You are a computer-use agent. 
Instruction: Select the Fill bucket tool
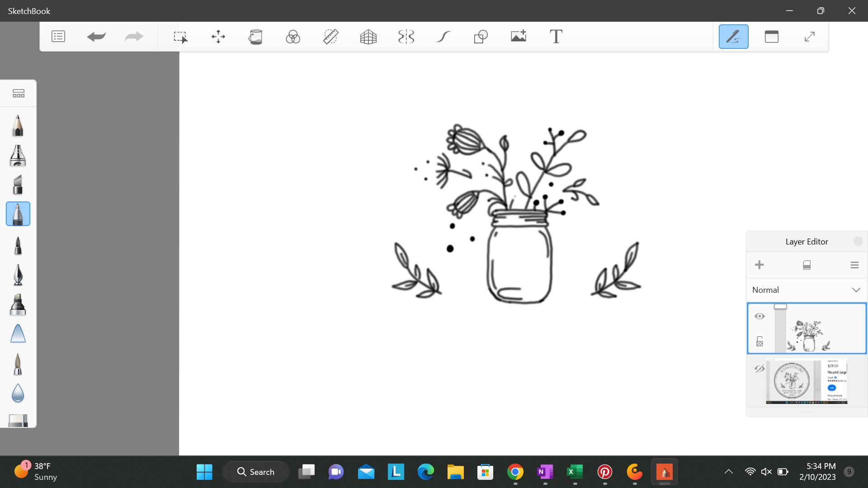[255, 37]
